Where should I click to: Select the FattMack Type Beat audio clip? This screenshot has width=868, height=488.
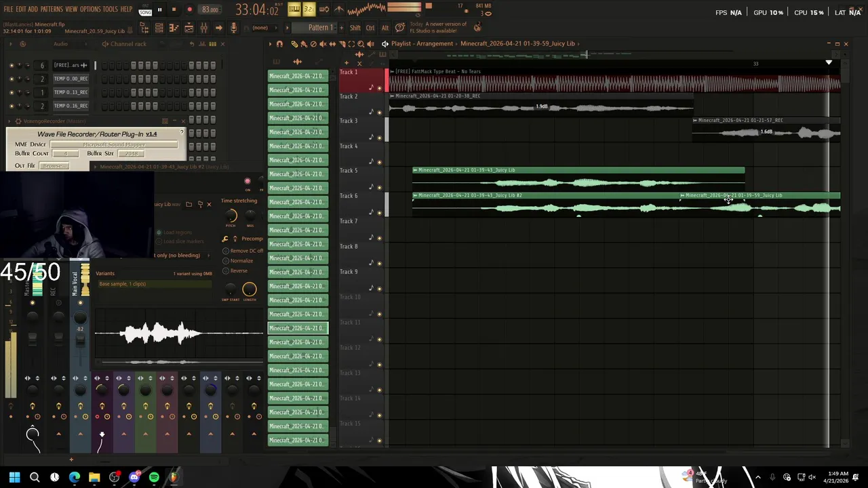tap(614, 81)
